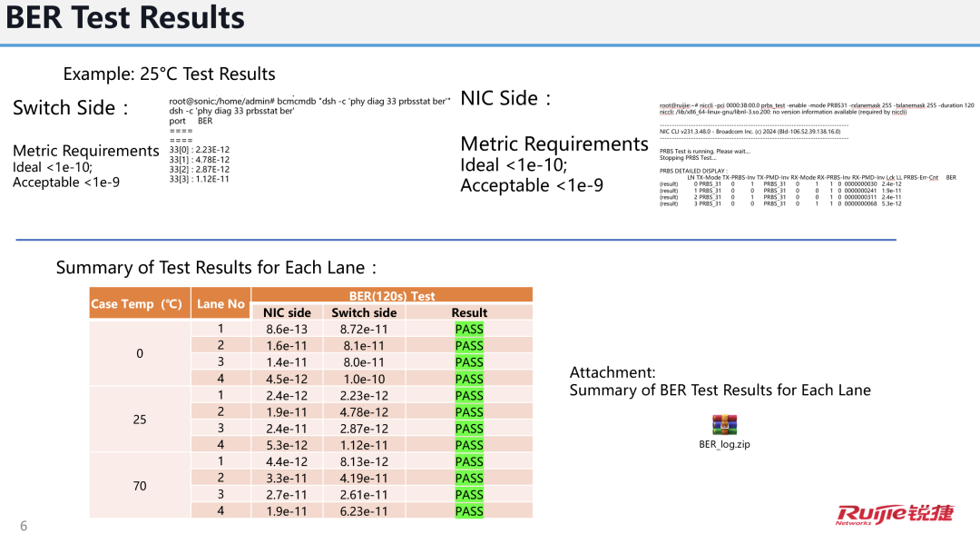Select "PRBS Test is running. Please wait..." line
This screenshot has height=534, width=980.
point(705,152)
